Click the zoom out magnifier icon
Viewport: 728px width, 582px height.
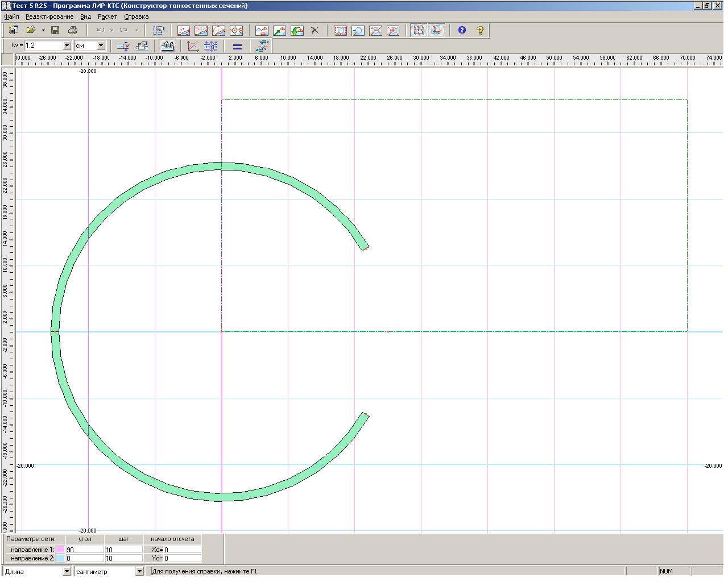[375, 31]
